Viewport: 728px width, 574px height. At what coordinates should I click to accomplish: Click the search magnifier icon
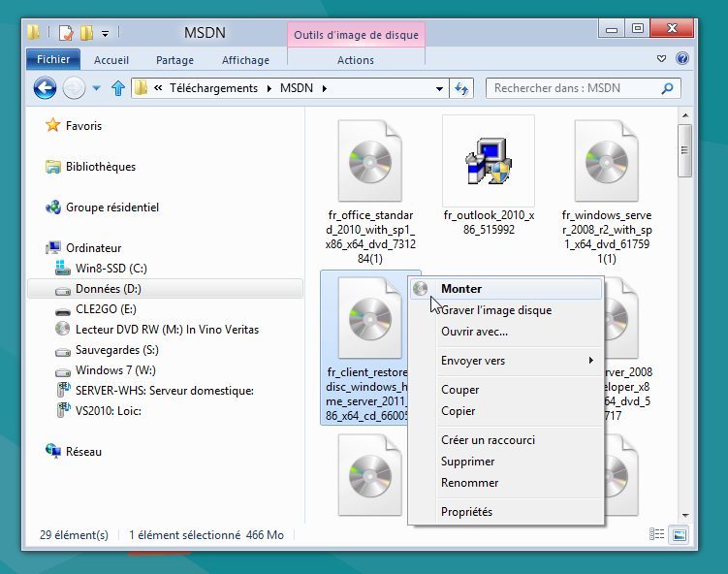[x=667, y=88]
